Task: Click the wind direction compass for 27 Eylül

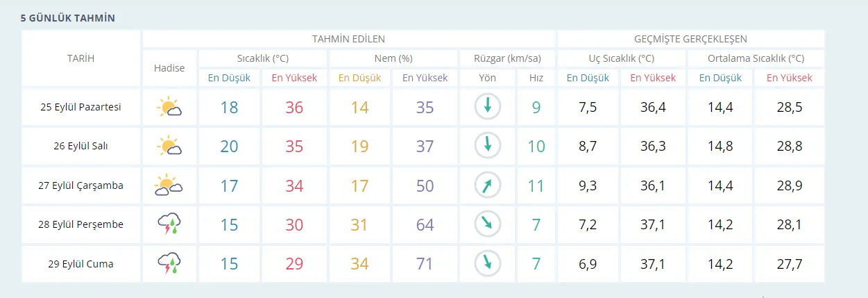Action: coord(487,185)
